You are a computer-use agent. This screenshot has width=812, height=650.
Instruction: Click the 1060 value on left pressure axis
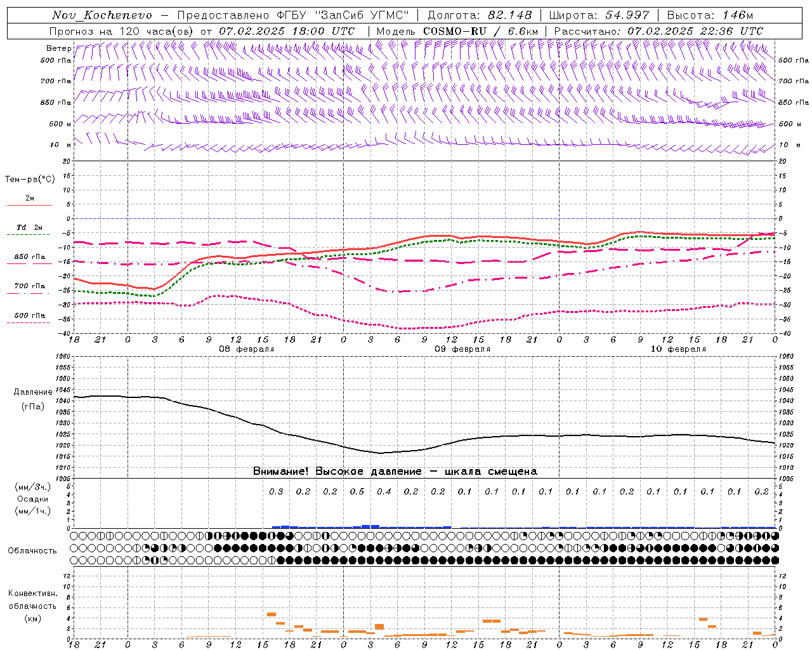click(x=65, y=357)
